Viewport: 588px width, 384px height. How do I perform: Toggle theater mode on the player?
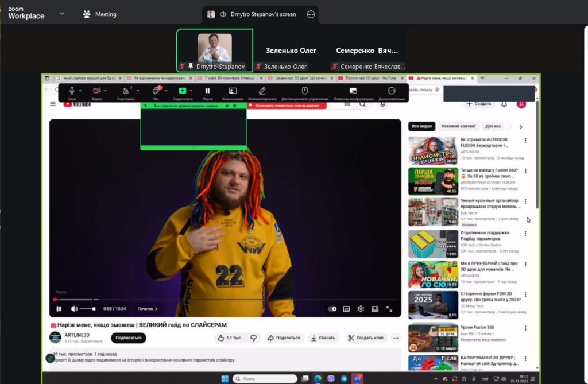pyautogui.click(x=375, y=309)
